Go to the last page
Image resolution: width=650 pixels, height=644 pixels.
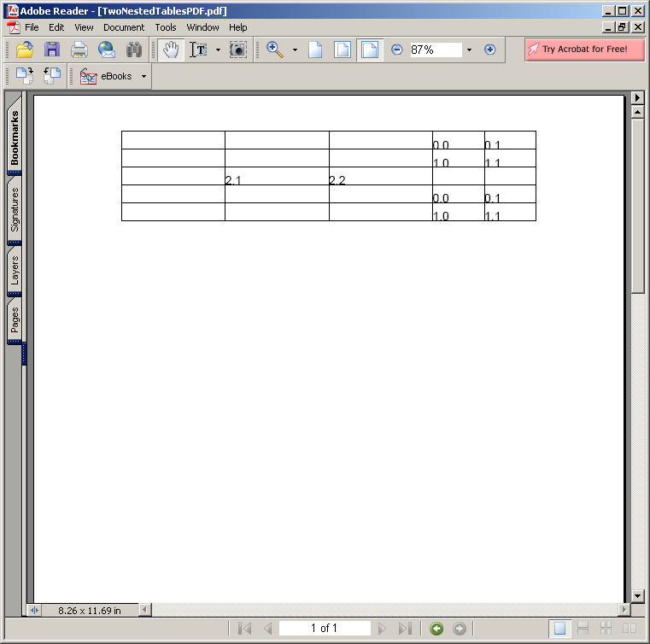pyautogui.click(x=405, y=629)
